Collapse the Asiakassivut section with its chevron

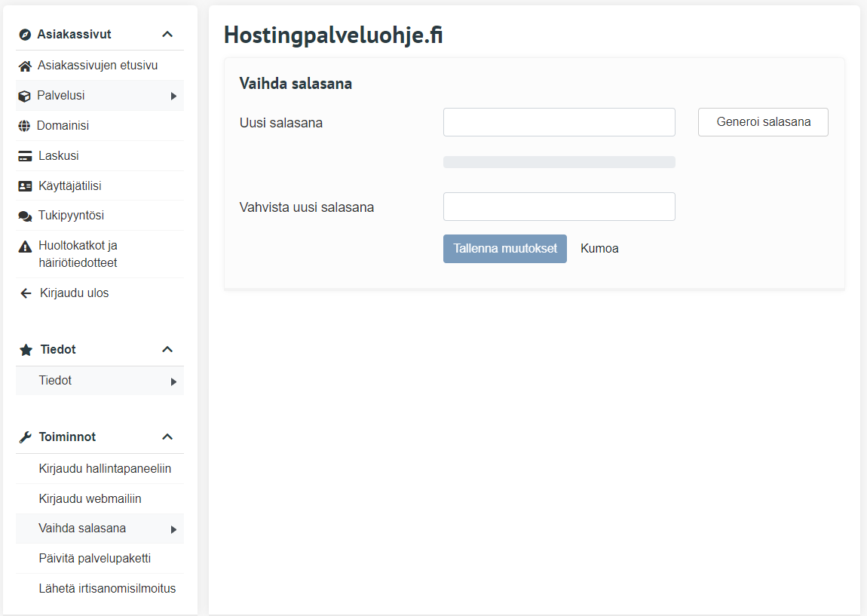[x=167, y=34]
